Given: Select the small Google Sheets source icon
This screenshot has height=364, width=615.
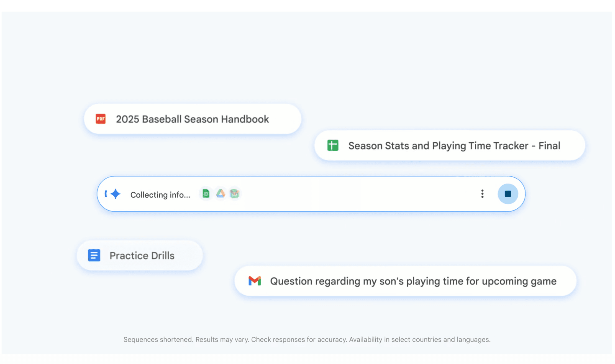Looking at the screenshot, I should (x=206, y=194).
